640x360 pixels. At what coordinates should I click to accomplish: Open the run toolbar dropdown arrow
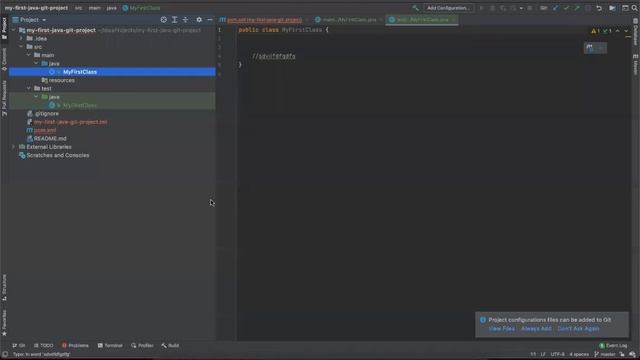point(521,8)
